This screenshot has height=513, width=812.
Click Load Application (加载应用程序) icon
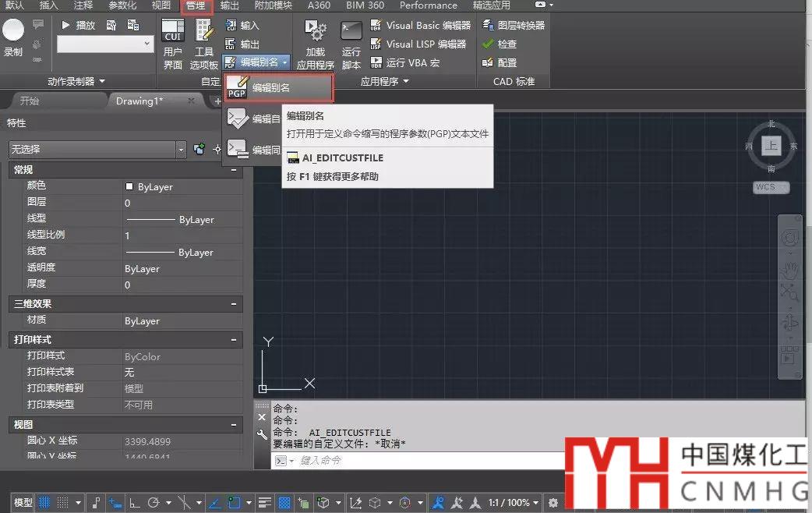316,43
